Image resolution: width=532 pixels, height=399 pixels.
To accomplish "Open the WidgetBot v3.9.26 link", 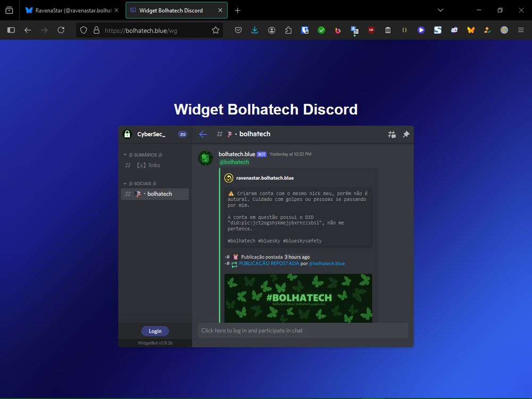I will (x=155, y=343).
